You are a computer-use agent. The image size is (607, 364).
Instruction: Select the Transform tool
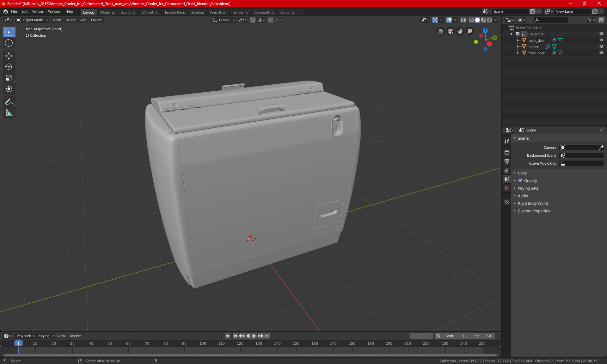9,89
